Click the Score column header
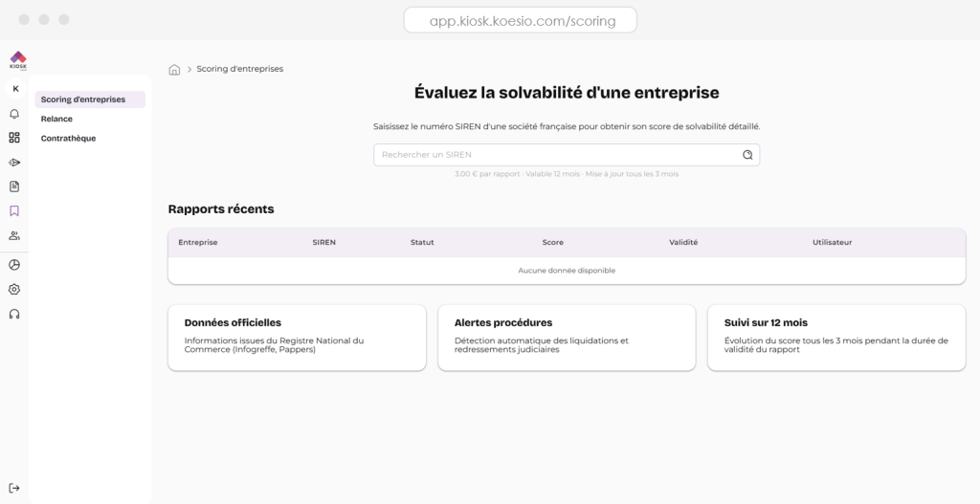 552,242
